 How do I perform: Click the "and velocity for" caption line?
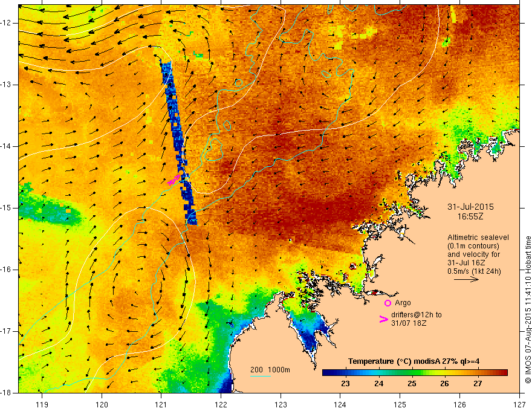point(474,254)
